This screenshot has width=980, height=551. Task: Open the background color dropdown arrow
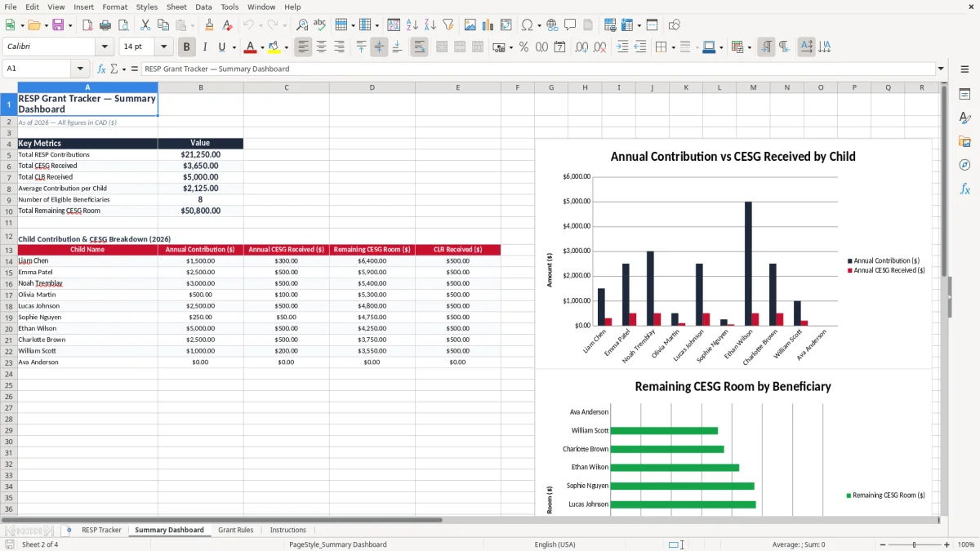click(286, 47)
